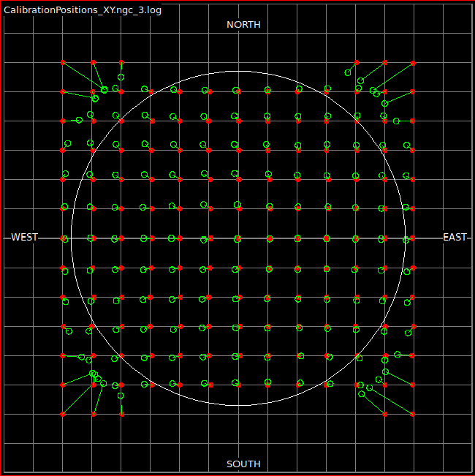Screen dimensions: 475x476
Task: Click the red point at grid center
Action: click(x=239, y=238)
